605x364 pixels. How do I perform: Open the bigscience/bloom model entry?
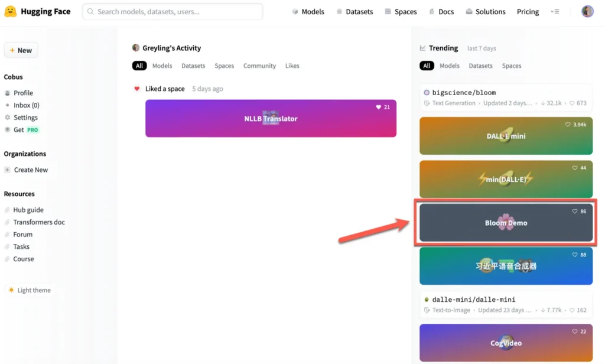tap(506, 97)
